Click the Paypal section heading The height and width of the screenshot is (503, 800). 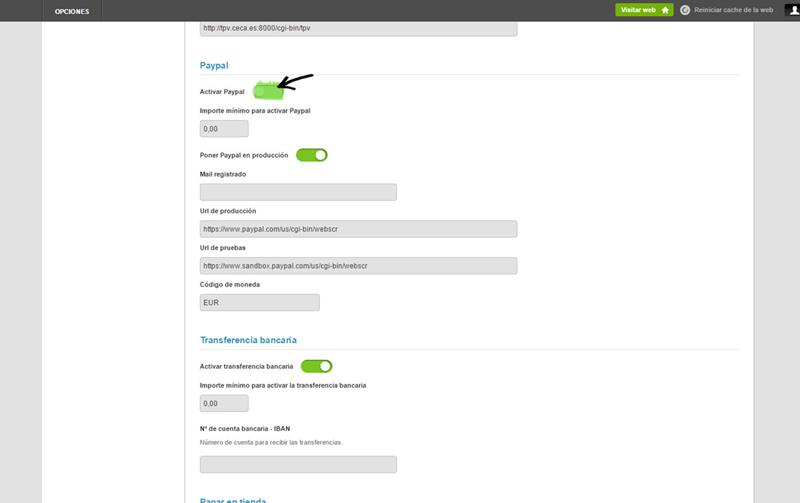[214, 65]
